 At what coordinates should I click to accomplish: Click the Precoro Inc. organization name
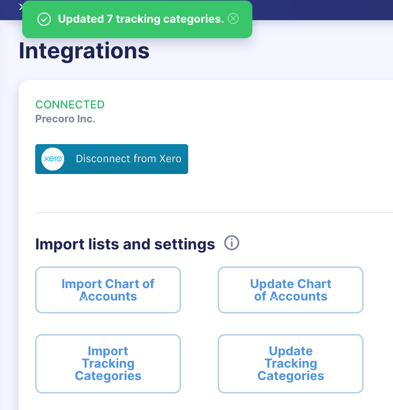(65, 119)
